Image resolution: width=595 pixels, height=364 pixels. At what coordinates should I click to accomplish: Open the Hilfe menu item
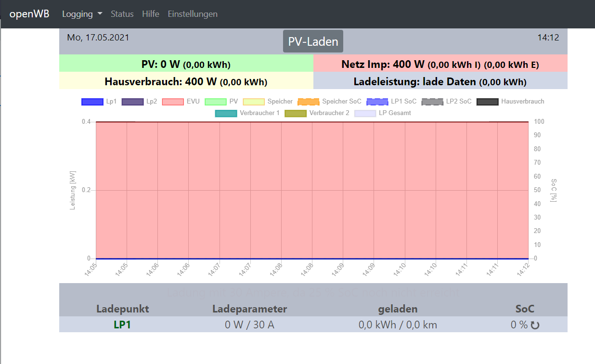coord(151,14)
